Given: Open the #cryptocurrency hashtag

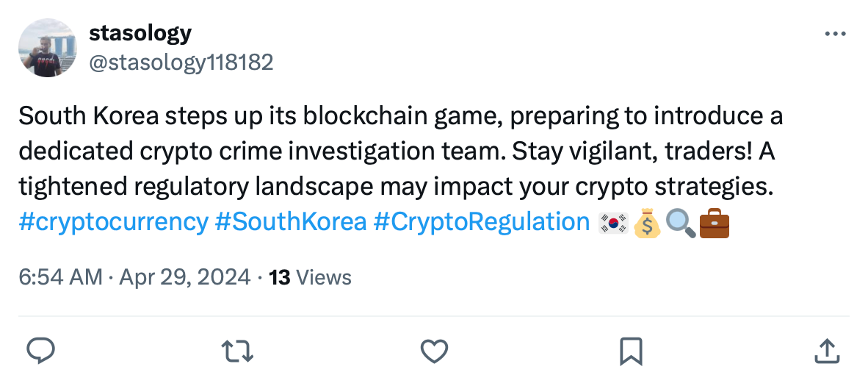Looking at the screenshot, I should tap(114, 222).
